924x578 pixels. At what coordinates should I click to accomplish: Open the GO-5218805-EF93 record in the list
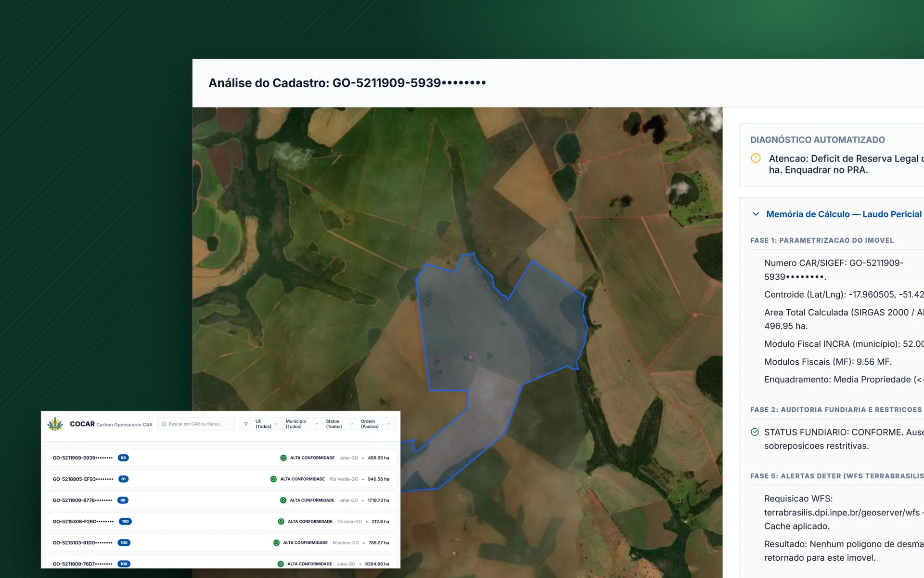[221, 479]
